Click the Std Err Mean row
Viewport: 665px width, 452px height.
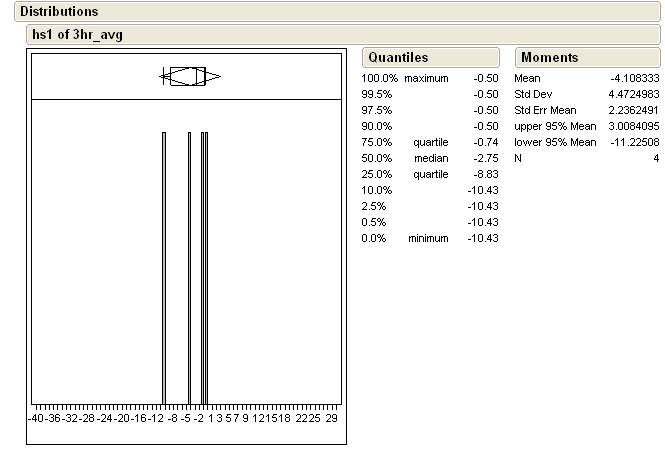[587, 110]
